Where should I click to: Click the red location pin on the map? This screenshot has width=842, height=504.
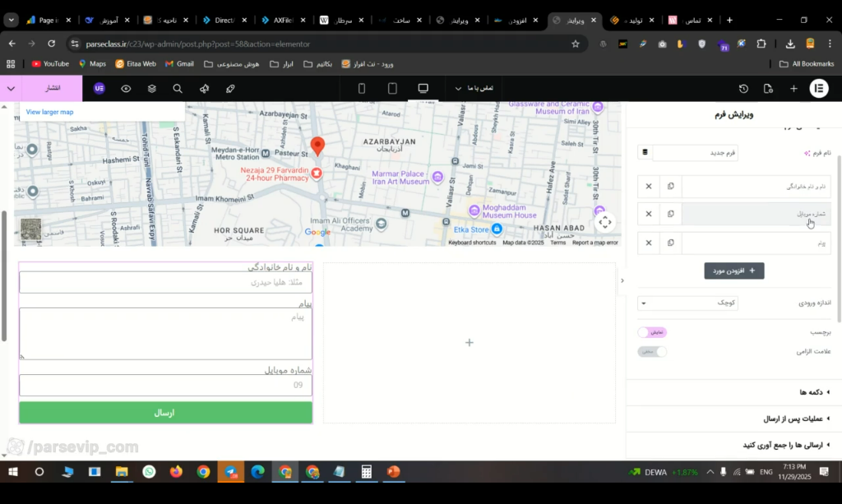point(317,146)
